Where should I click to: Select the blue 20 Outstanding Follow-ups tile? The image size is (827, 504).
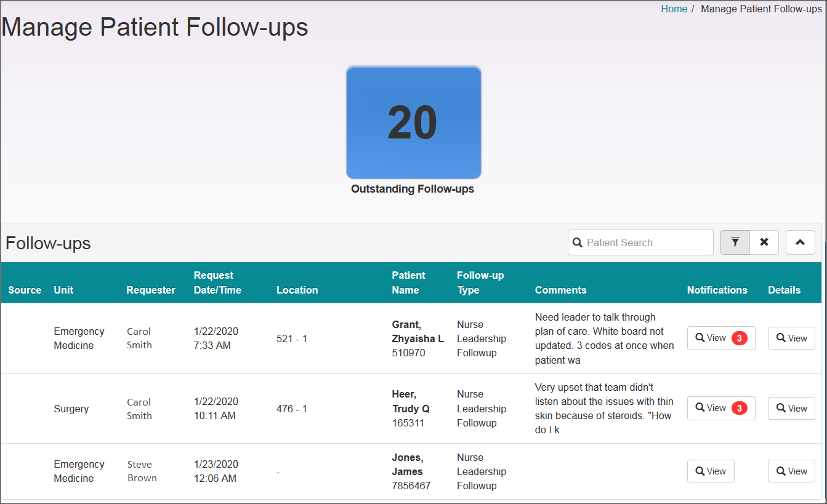tap(413, 122)
